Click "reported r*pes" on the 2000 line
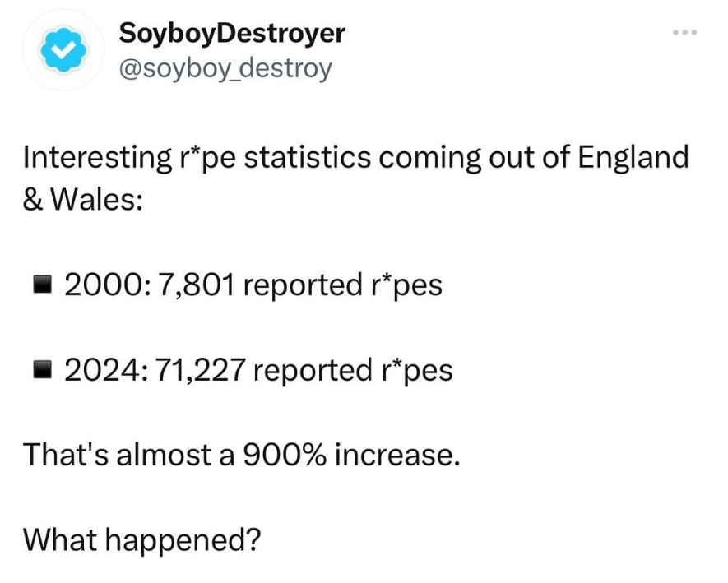 pyautogui.click(x=343, y=285)
